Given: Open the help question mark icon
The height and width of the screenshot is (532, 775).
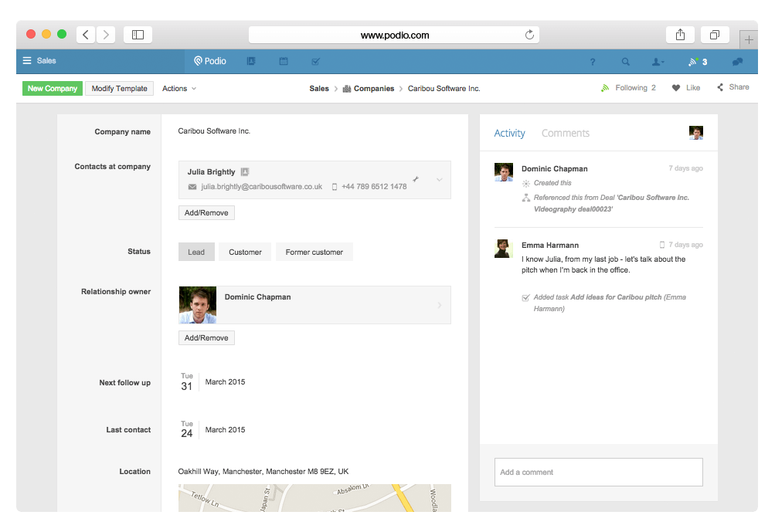Looking at the screenshot, I should click(x=593, y=62).
